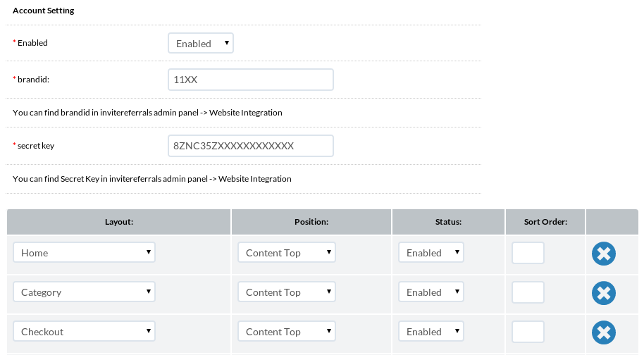The image size is (644, 355).
Task: Click sort order field in Category row
Action: tap(528, 292)
